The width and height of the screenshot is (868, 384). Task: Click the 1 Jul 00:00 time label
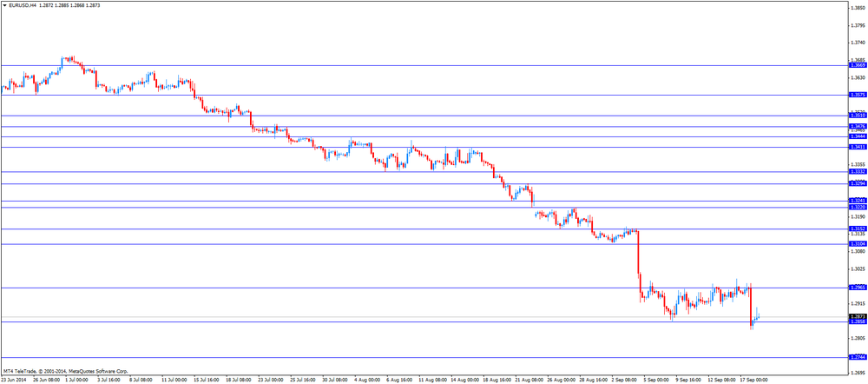point(77,381)
